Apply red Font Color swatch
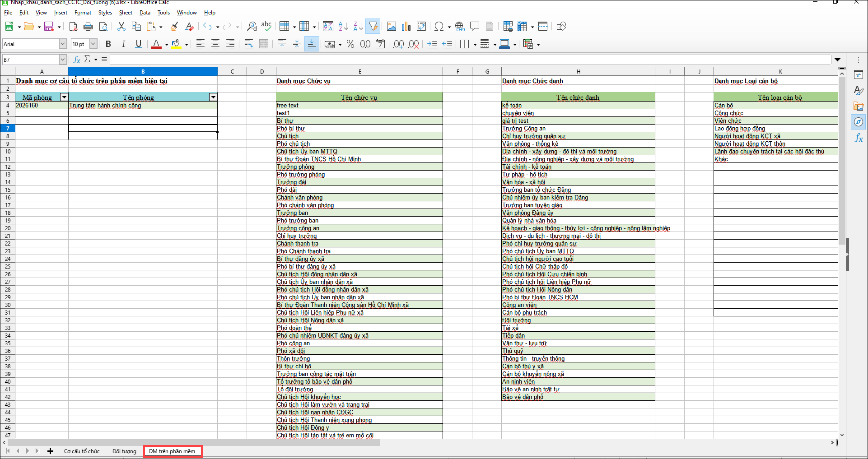This screenshot has height=459, width=868. click(156, 44)
